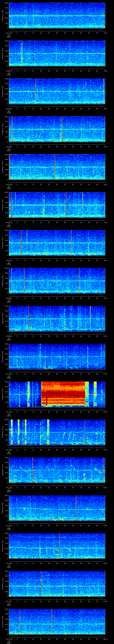114x644 pixels.
Task: Click the 9:00 end time label
Action: tap(105, 298)
